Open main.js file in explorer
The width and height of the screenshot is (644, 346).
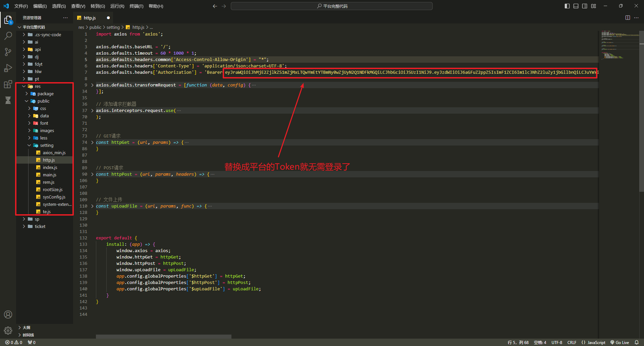coord(45,175)
